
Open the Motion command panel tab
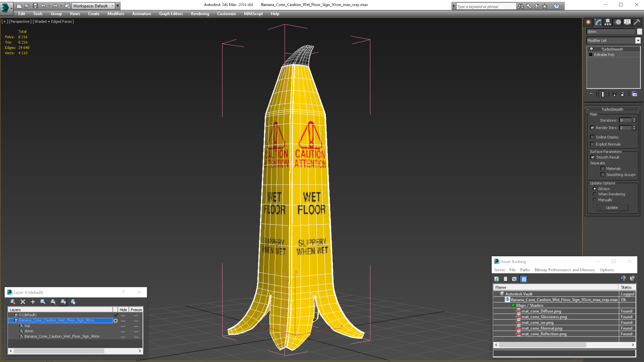(x=618, y=22)
